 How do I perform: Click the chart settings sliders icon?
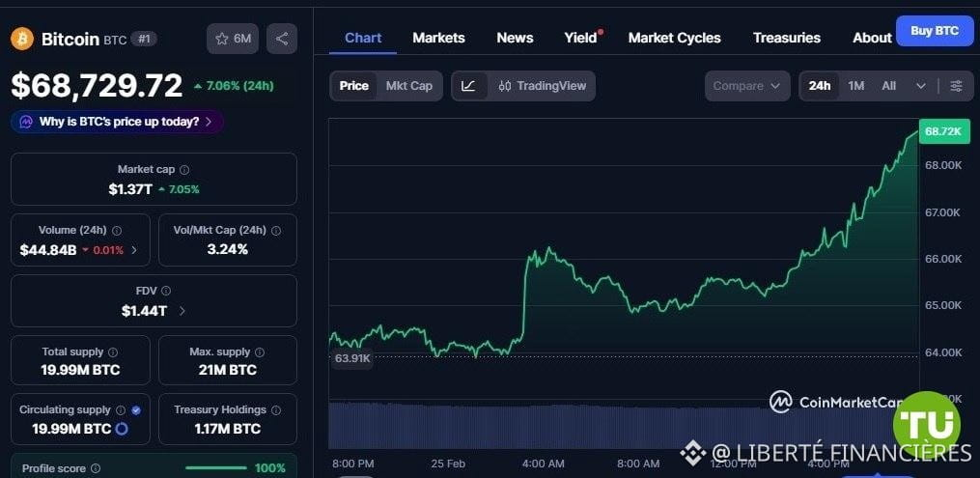pos(956,86)
